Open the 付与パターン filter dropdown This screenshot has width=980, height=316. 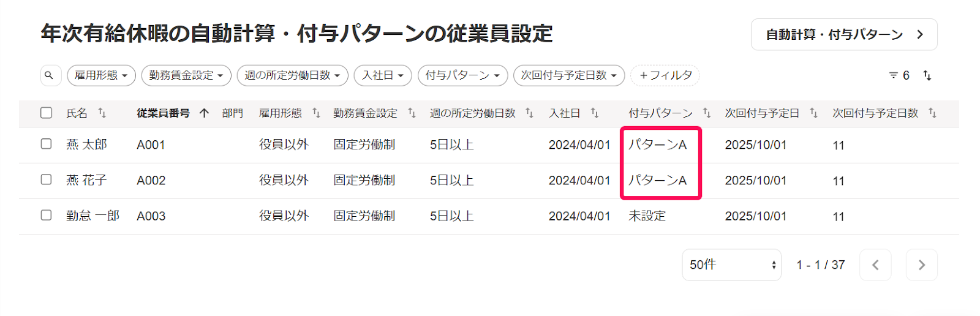tap(463, 75)
